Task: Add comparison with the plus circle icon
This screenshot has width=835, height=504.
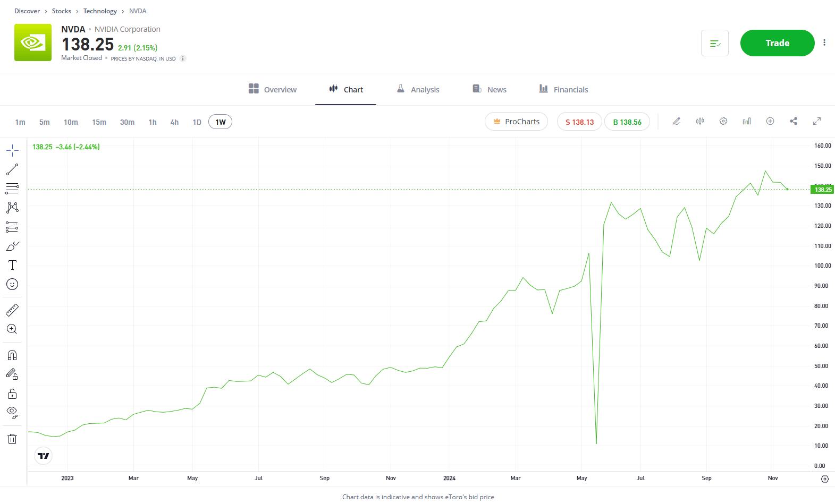Action: click(x=770, y=121)
